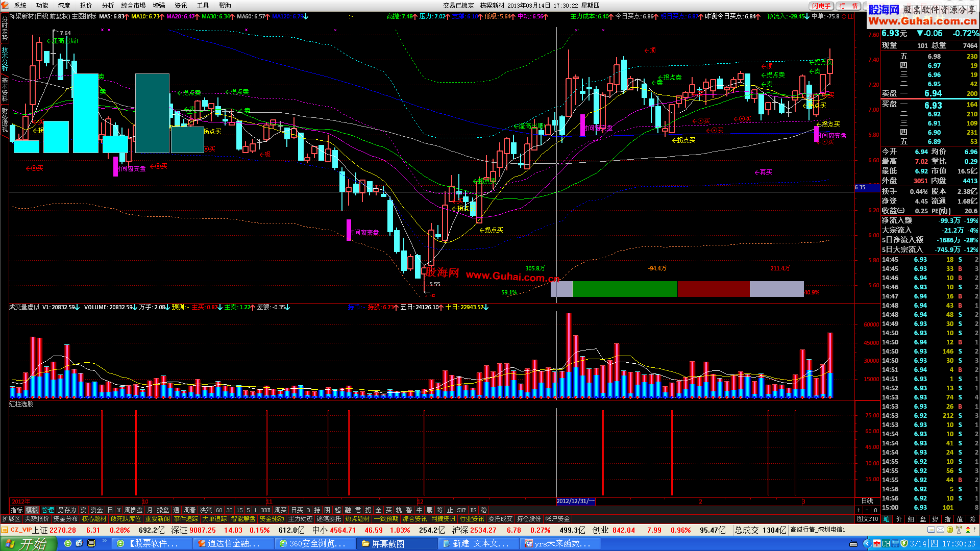Click the note icon left of mail

(932, 530)
